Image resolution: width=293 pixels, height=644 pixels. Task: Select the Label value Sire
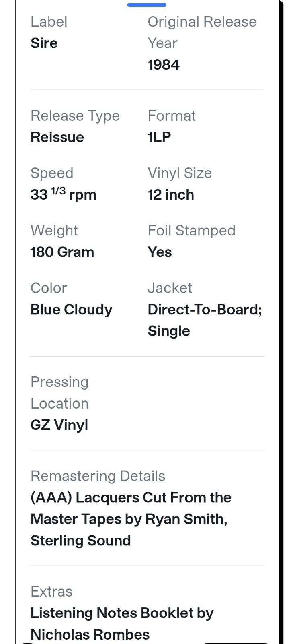(x=44, y=43)
